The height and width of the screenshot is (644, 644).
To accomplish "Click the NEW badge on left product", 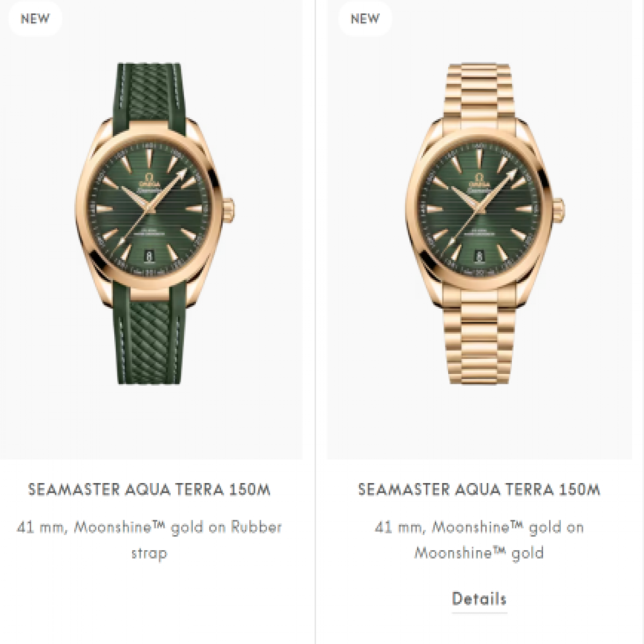I will [35, 18].
